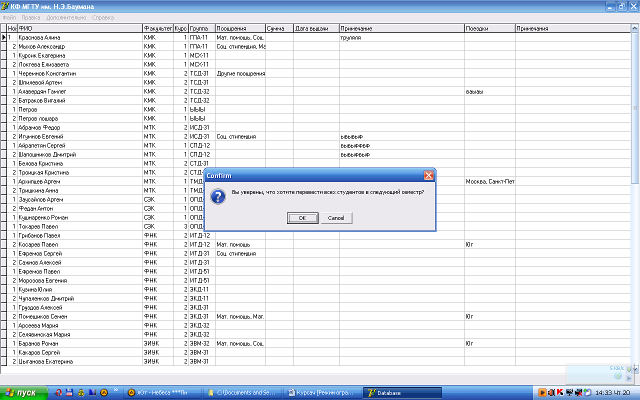Click the Дата выдачи column header
This screenshot has width=640, height=400.
pos(316,28)
